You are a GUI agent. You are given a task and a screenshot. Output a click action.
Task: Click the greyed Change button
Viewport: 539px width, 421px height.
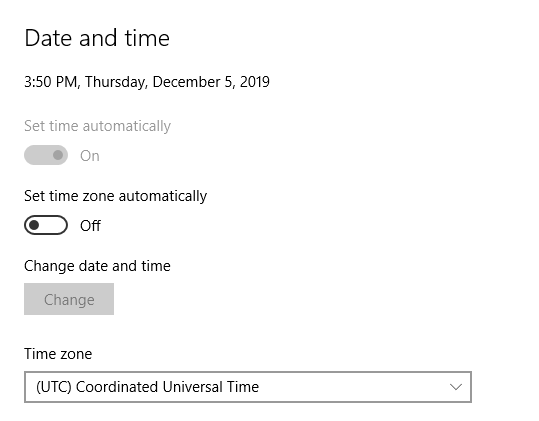69,299
